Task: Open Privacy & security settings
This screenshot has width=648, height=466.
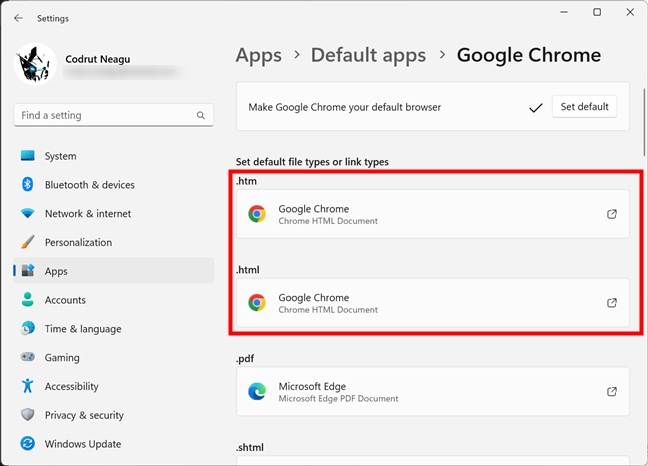Action: click(84, 415)
